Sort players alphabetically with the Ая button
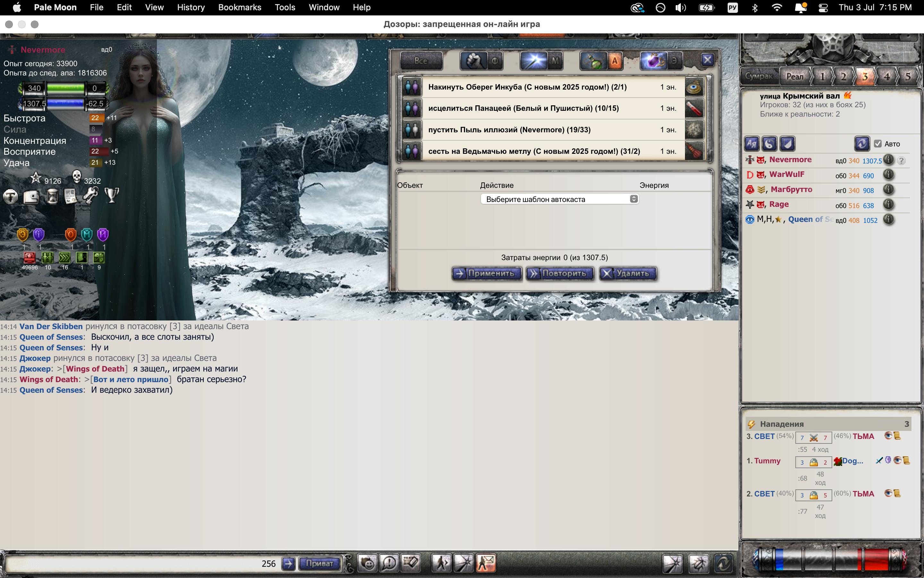The width and height of the screenshot is (924, 578). click(x=752, y=144)
